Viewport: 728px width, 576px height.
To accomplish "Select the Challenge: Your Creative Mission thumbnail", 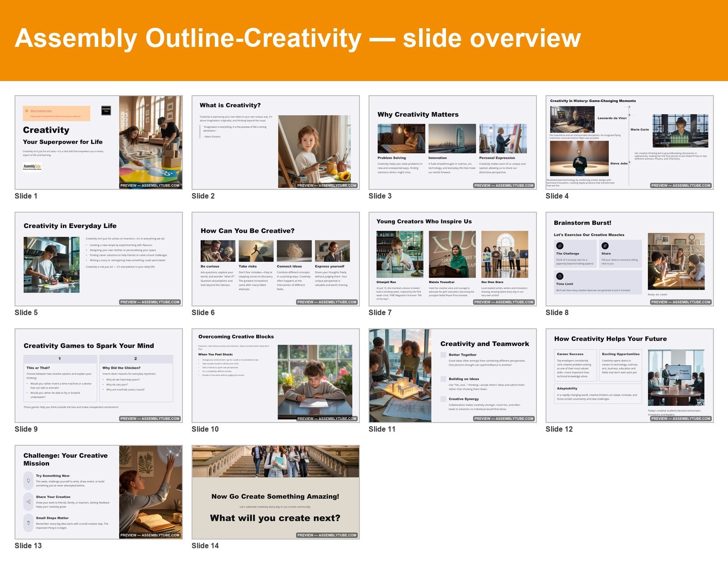I will 99,492.
